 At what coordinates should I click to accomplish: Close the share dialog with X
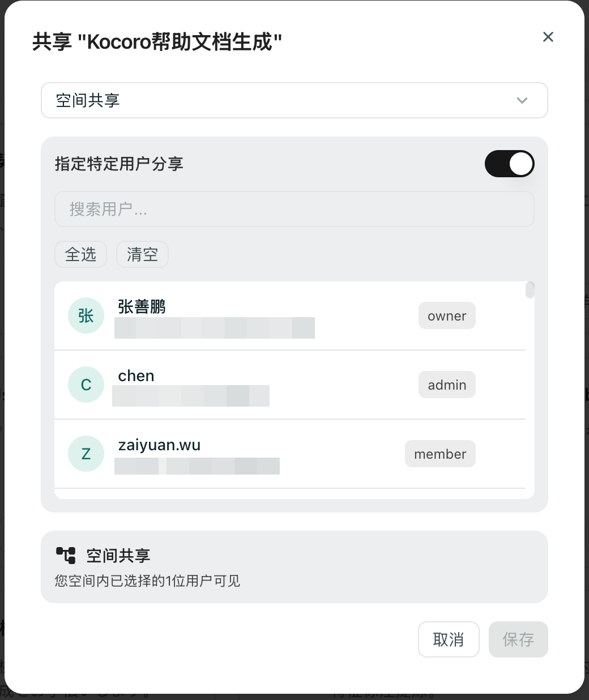[548, 37]
